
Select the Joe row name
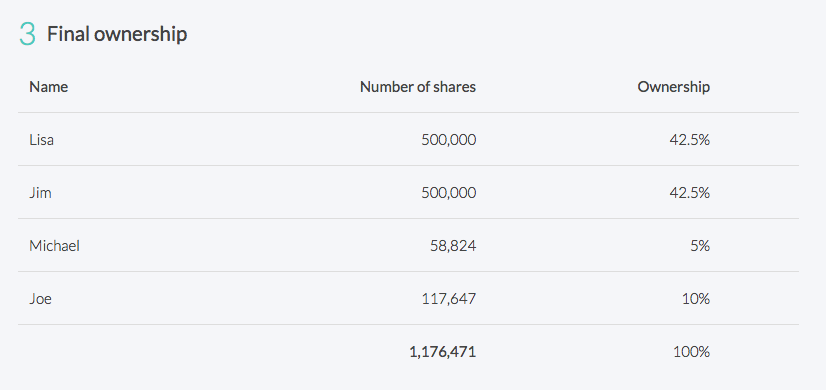click(x=40, y=299)
